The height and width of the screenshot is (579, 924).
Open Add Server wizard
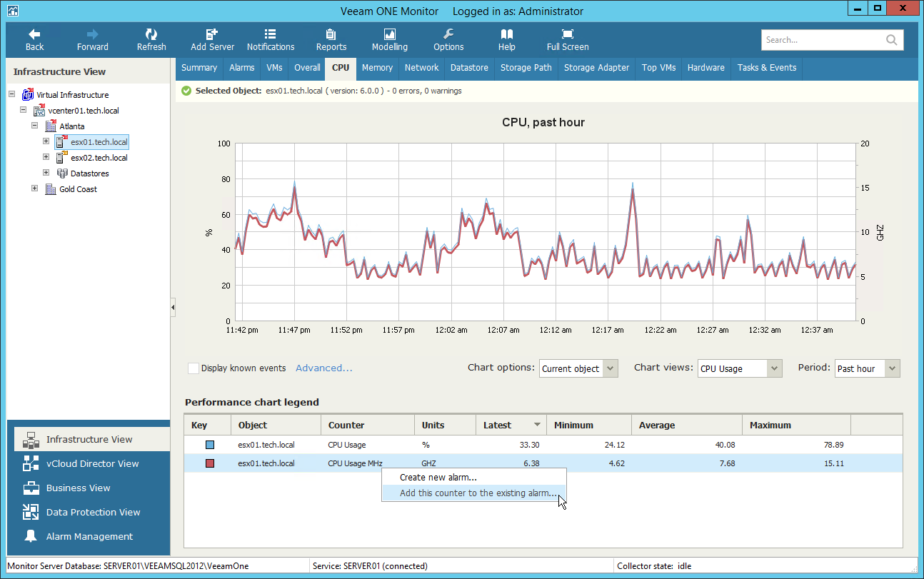(212, 39)
